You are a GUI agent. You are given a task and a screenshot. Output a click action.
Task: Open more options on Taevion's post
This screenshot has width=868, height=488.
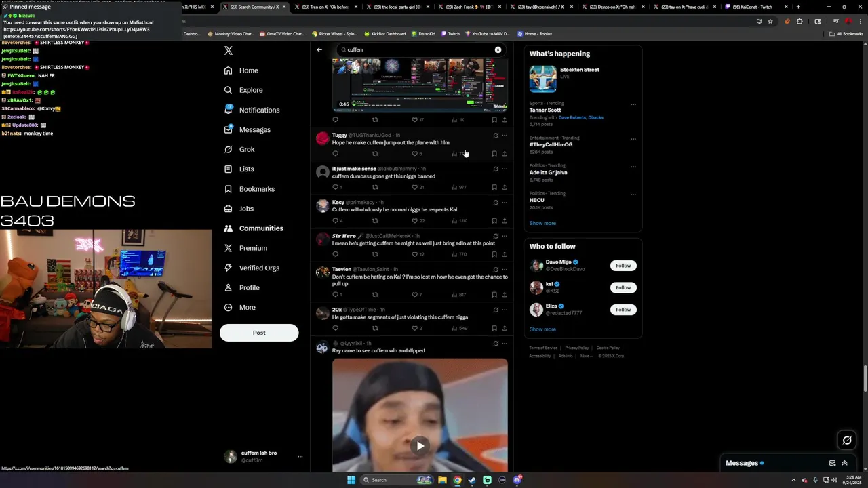point(505,269)
